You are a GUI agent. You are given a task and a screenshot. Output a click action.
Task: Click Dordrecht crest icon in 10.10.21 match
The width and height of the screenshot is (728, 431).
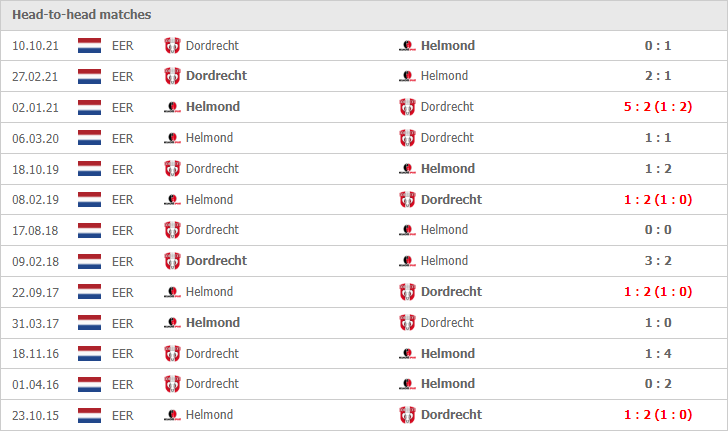[x=172, y=46]
